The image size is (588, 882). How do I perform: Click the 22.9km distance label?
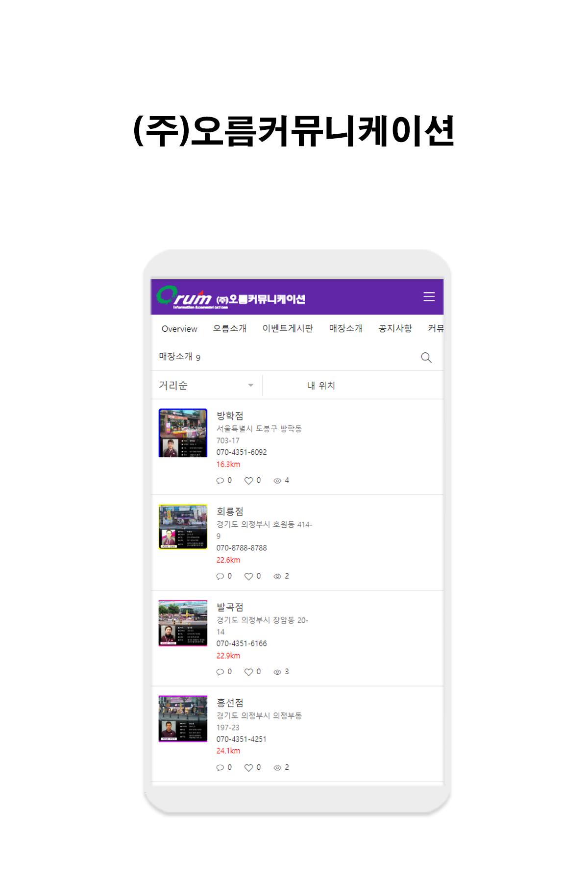(x=228, y=655)
